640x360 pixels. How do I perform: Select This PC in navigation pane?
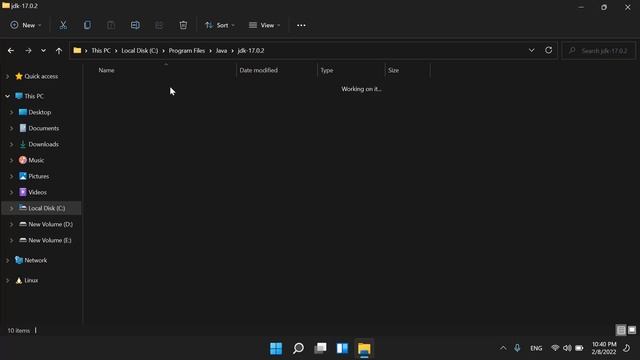click(x=34, y=96)
